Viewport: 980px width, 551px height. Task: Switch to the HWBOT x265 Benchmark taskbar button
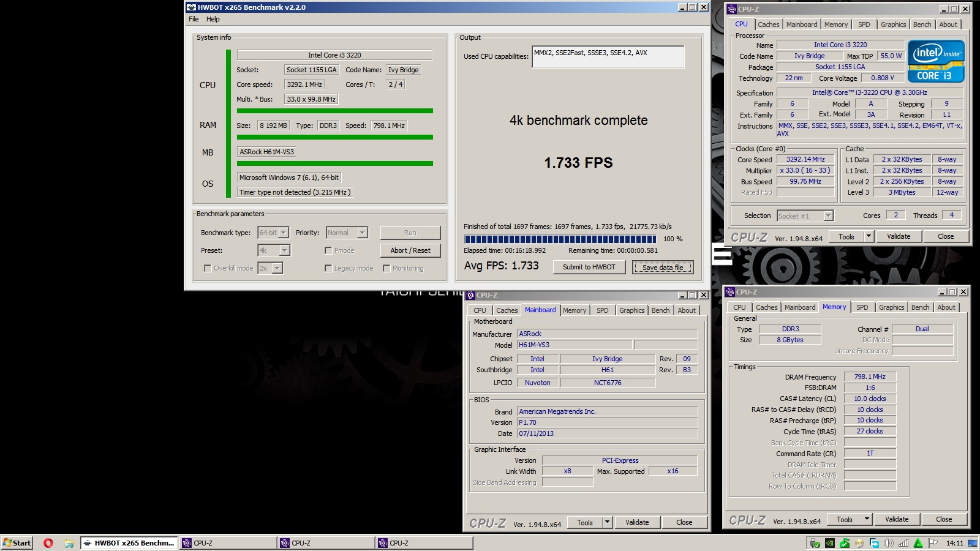129,543
